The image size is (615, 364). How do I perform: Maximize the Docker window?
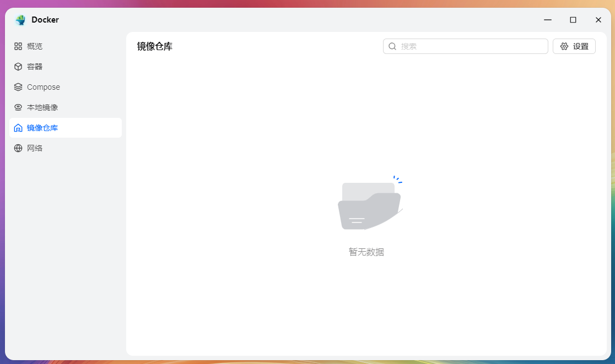(573, 20)
